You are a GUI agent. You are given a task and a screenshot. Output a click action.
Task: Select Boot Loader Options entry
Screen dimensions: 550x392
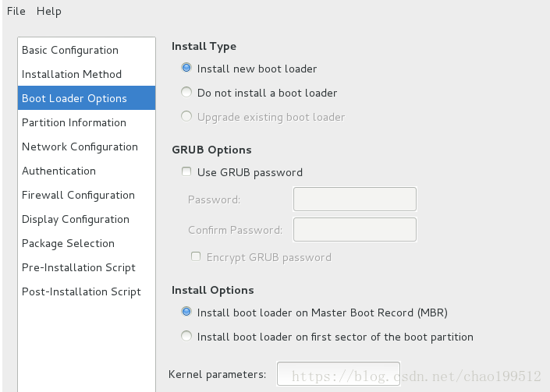point(87,98)
